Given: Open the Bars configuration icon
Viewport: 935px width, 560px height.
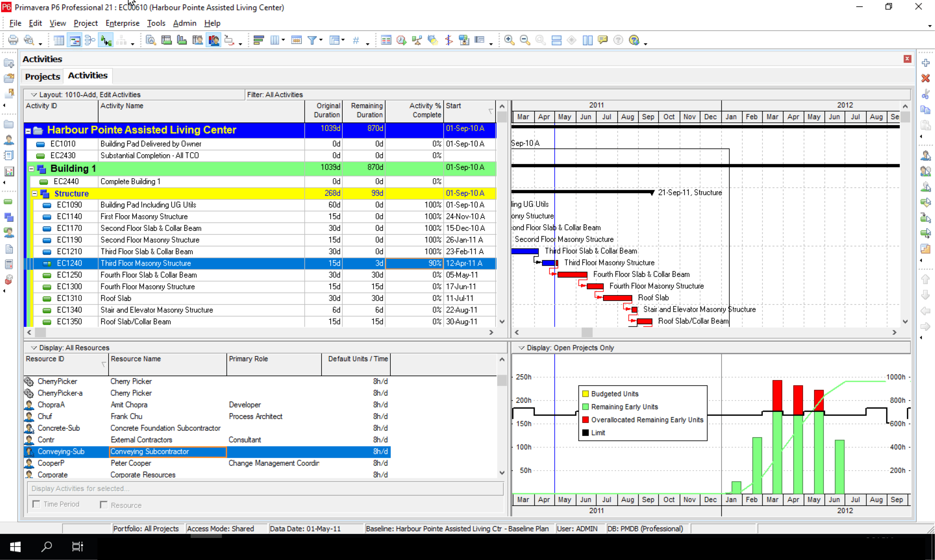Looking at the screenshot, I should pos(258,40).
